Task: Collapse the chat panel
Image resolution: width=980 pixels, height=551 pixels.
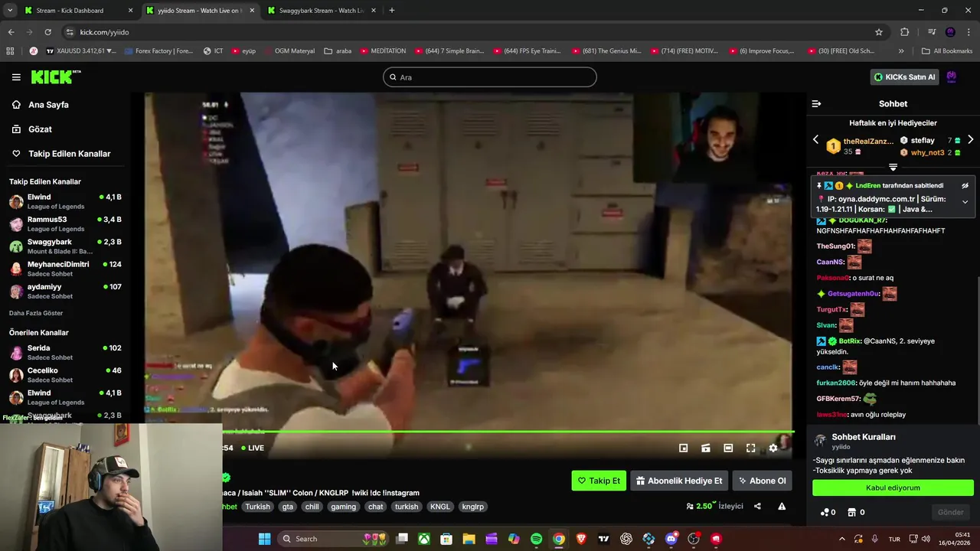Action: 816,103
